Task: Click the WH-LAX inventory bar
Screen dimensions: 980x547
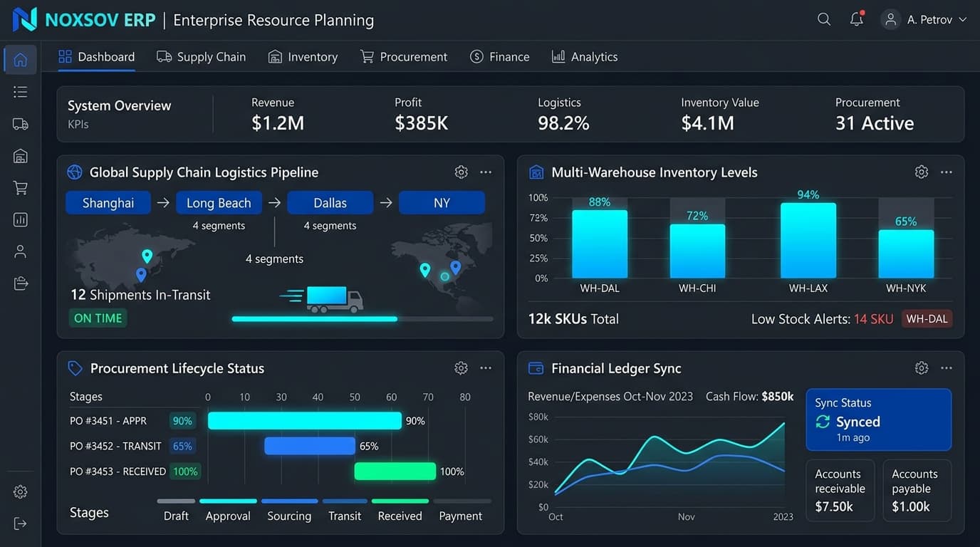Action: tap(808, 241)
